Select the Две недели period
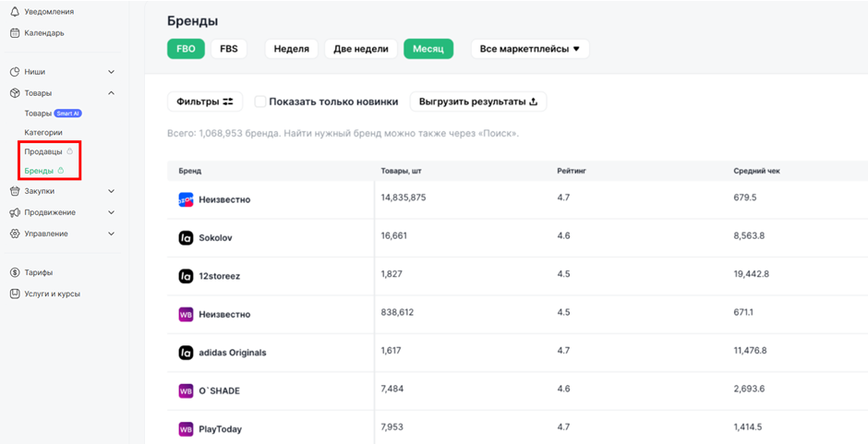The image size is (868, 444). (361, 49)
